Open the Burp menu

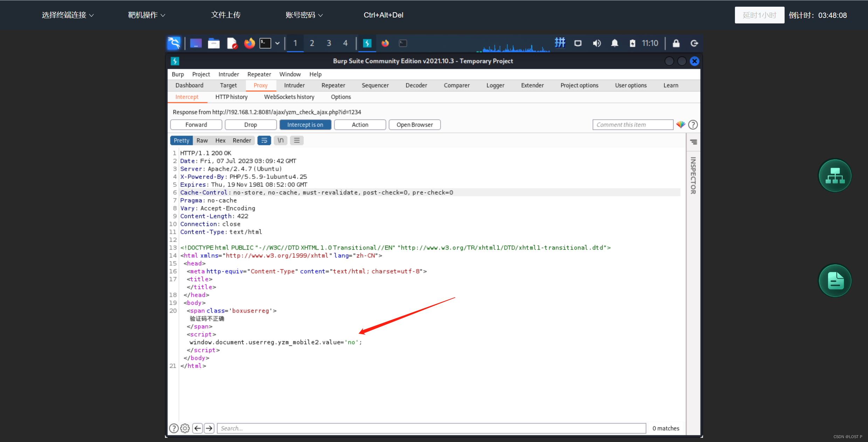(x=178, y=74)
